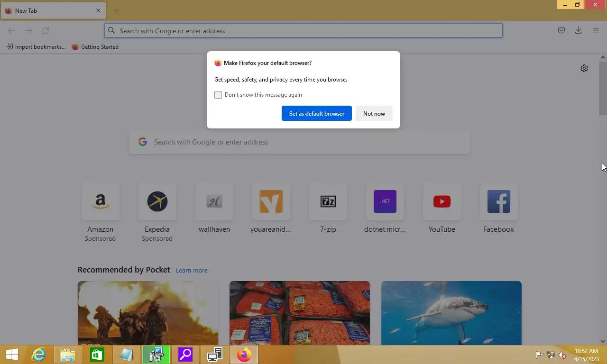The width and height of the screenshot is (607, 364).
Task: Open the Windows Store taskbar icon
Action: click(x=97, y=355)
